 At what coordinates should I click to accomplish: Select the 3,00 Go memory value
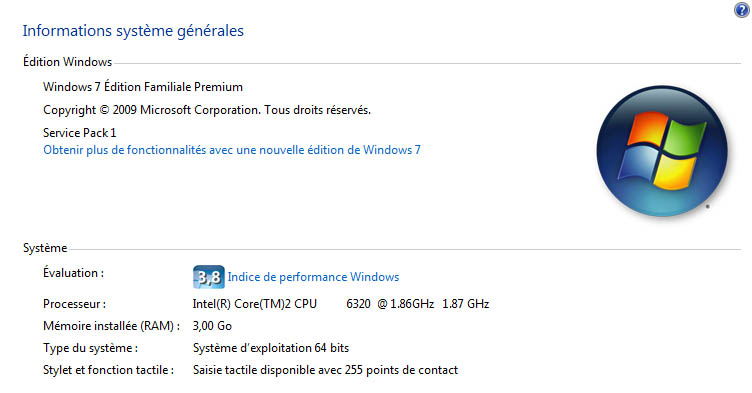[212, 326]
